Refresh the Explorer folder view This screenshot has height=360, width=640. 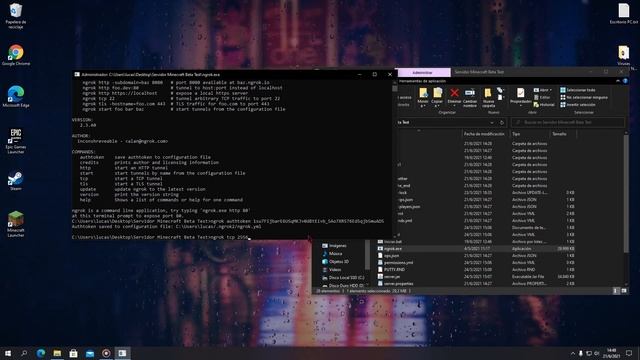(502, 122)
